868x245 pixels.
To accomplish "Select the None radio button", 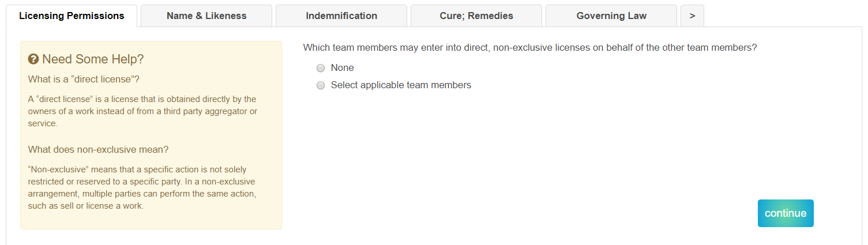I will tap(321, 68).
